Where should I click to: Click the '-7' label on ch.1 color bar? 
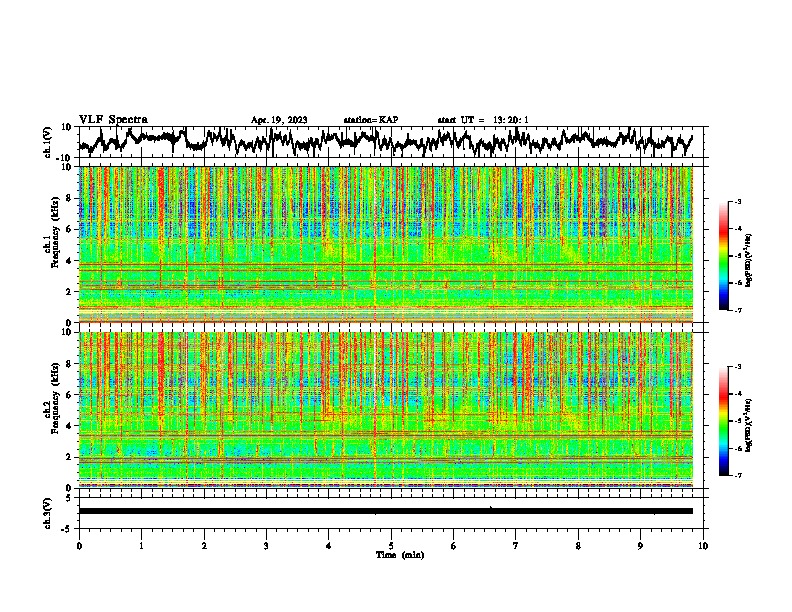click(x=737, y=310)
